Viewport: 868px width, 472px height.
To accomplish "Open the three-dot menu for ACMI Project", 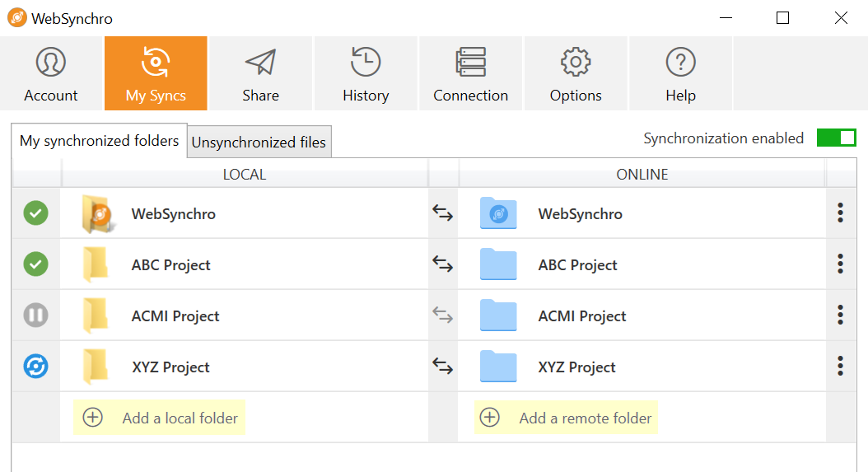I will tap(840, 315).
